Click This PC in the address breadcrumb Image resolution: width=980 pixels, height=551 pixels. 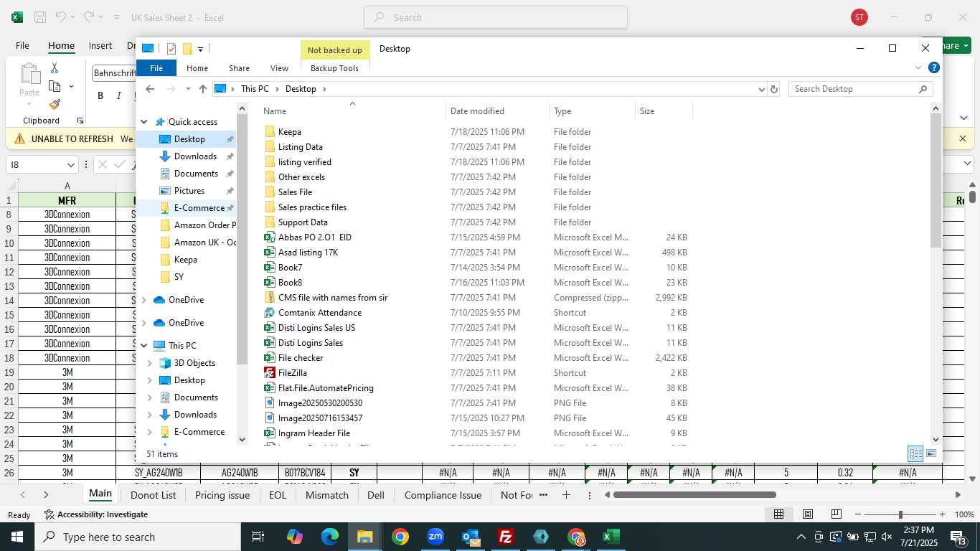pyautogui.click(x=255, y=89)
